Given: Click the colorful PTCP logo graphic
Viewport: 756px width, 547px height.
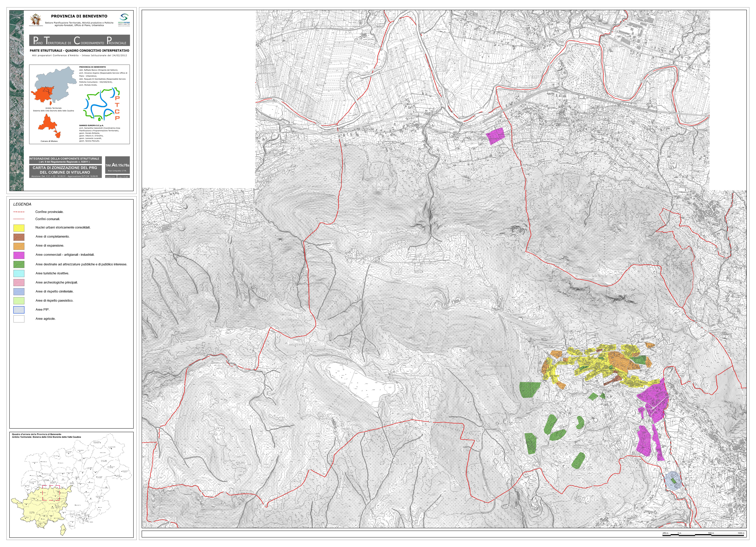Looking at the screenshot, I should tap(101, 104).
